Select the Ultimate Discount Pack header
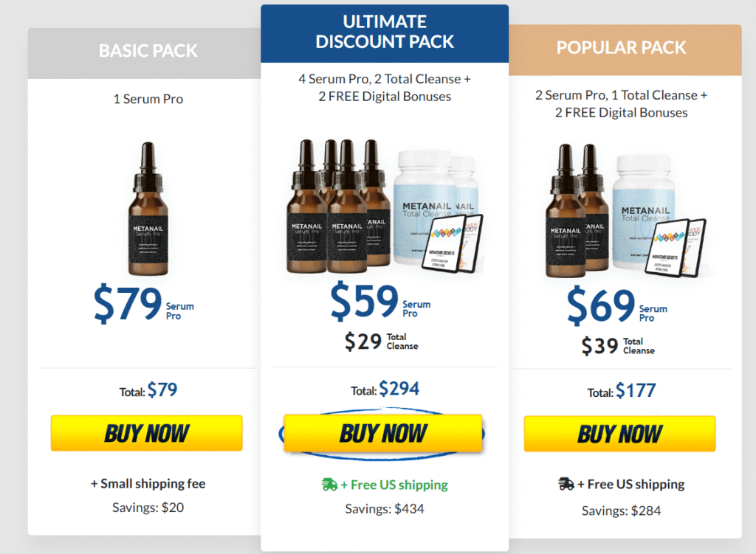Viewport: 756px width, 554px height. pos(385,32)
